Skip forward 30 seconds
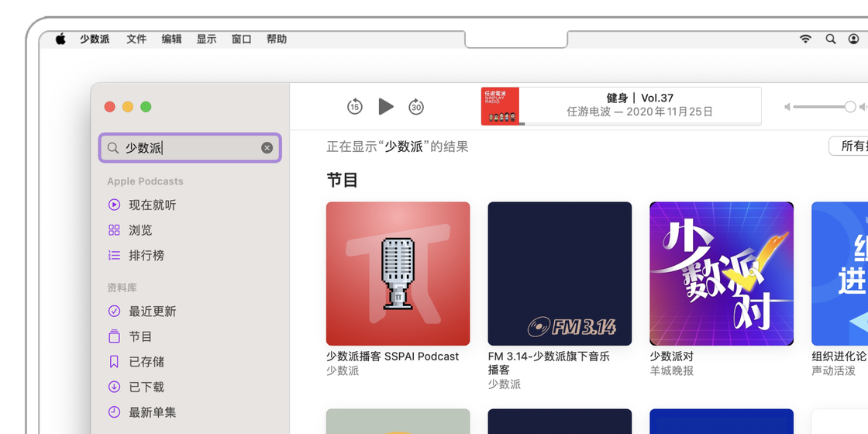868x434 pixels. pyautogui.click(x=416, y=107)
